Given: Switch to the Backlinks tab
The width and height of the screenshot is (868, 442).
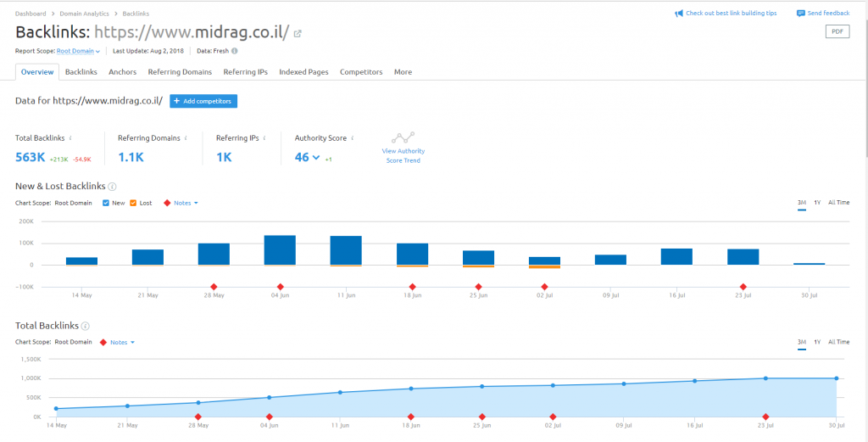Looking at the screenshot, I should 81,72.
